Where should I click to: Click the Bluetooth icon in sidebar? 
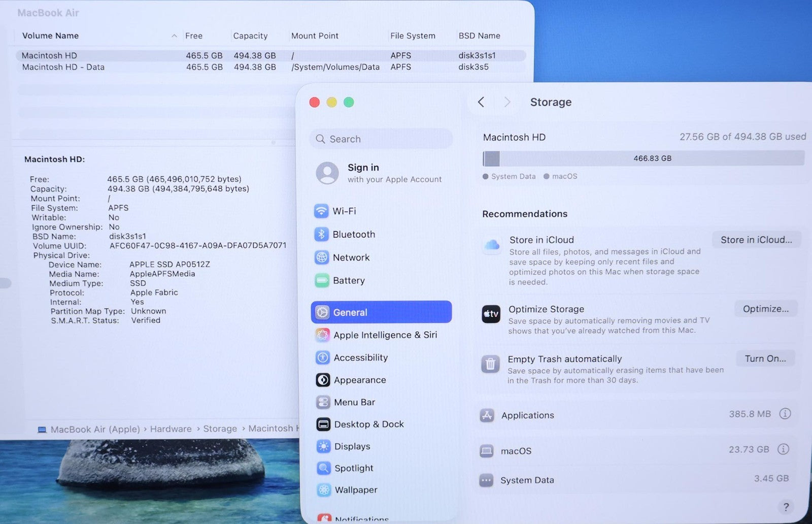[x=321, y=234]
